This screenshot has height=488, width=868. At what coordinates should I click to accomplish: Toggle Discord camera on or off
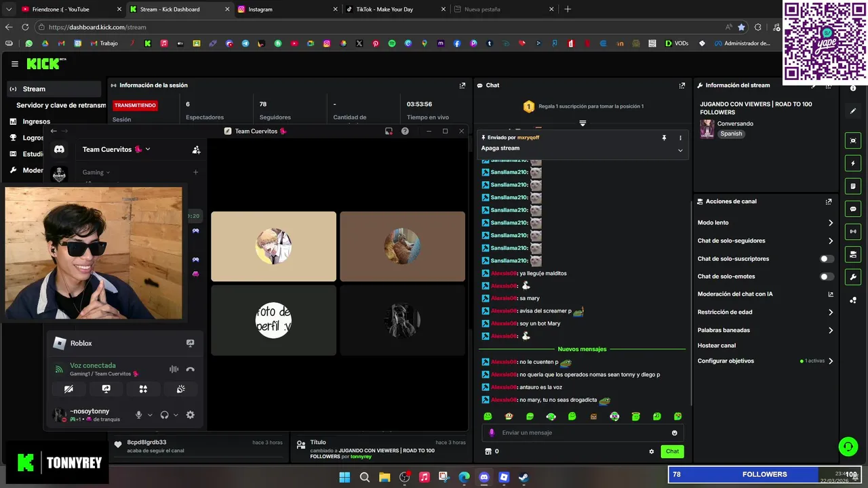pyautogui.click(x=68, y=389)
